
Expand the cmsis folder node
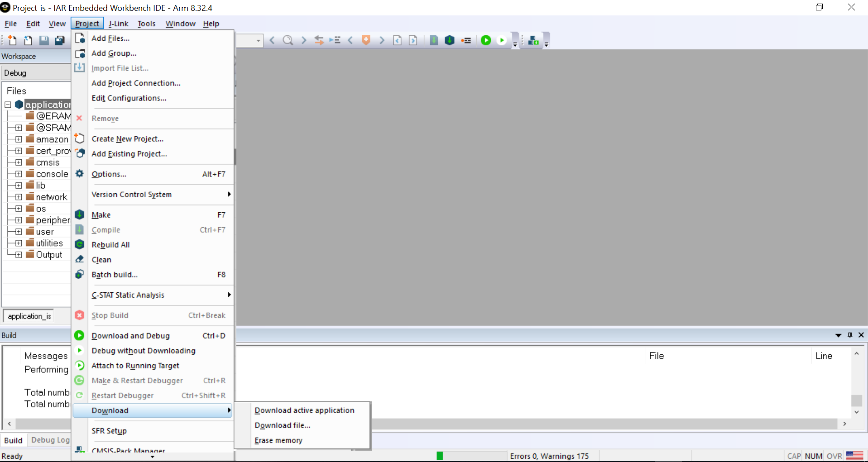pos(19,162)
